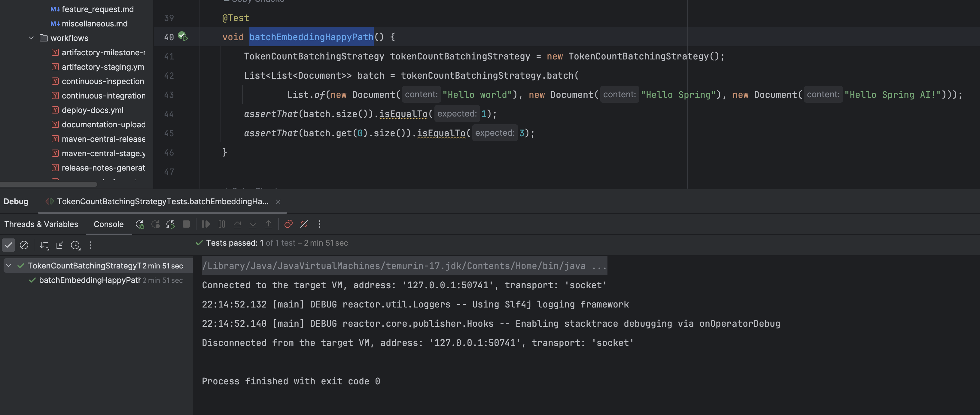Collapse the workflows folder chevron
980x415 pixels.
tap(31, 38)
